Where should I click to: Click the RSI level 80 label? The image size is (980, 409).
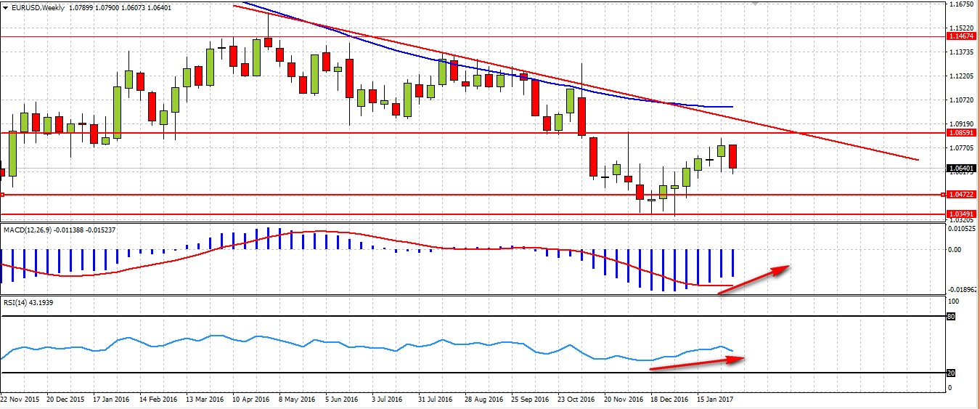951,317
